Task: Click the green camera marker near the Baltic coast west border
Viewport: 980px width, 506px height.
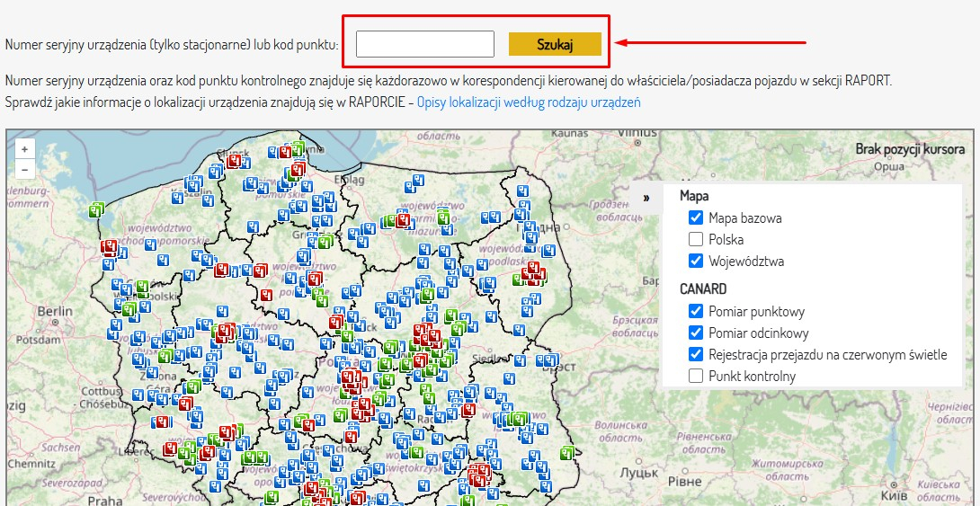Action: [x=96, y=209]
